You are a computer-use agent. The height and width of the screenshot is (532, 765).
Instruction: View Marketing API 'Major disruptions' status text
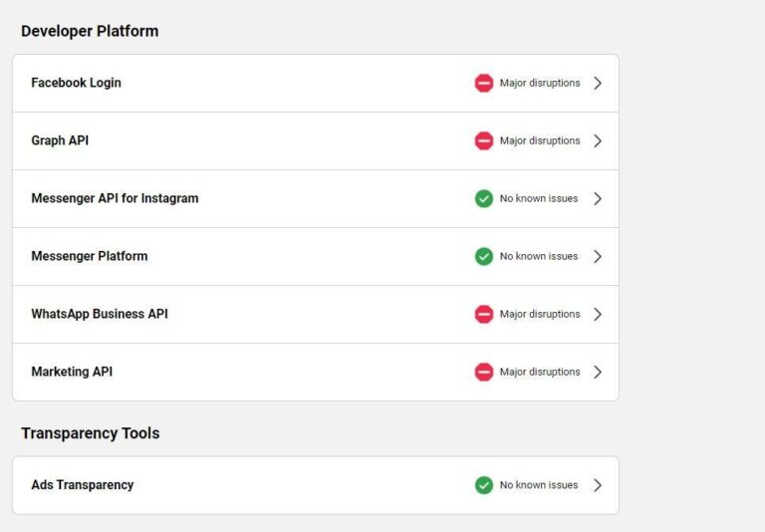pyautogui.click(x=540, y=372)
